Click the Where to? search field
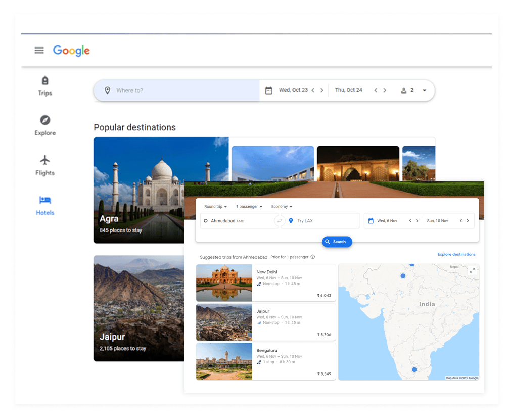The height and width of the screenshot is (420, 509). (x=176, y=90)
